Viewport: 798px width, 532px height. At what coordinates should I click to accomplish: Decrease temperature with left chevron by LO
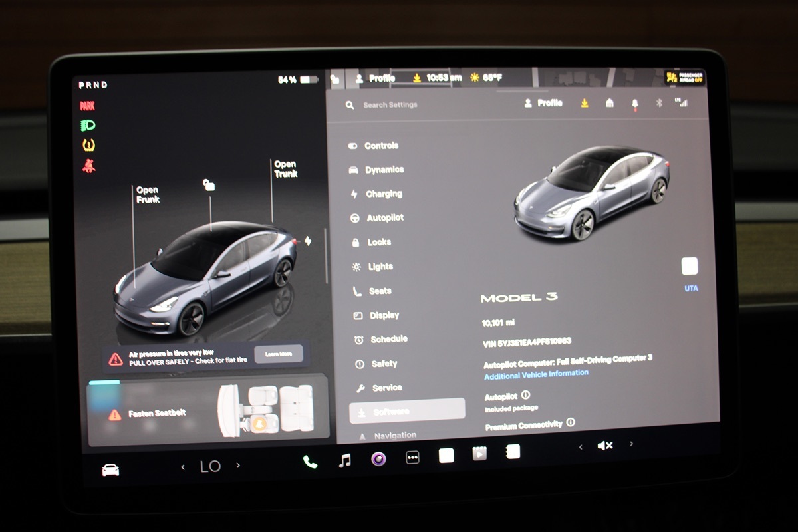(x=183, y=467)
